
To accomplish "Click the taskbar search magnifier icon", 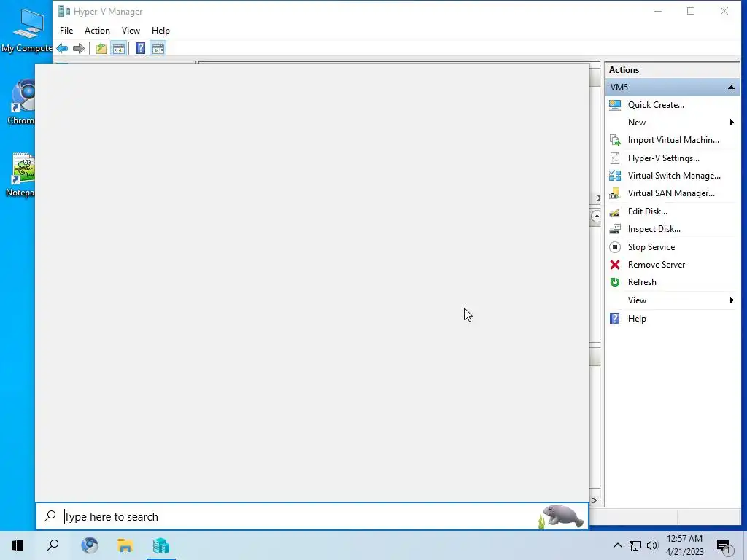I will (53, 545).
